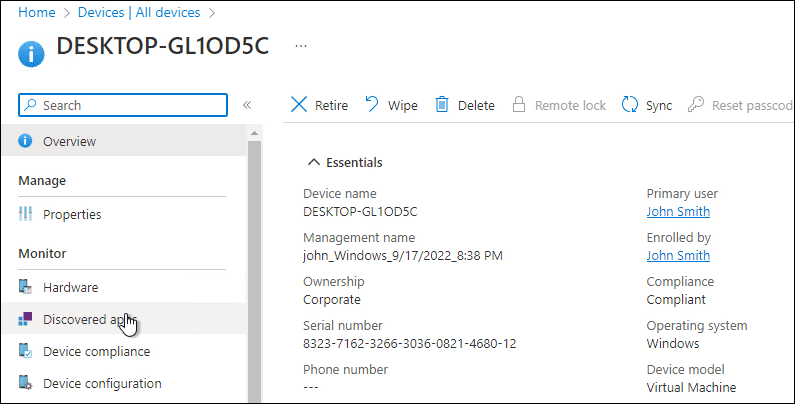Open the Properties menu item
795x404 pixels.
point(124,214)
